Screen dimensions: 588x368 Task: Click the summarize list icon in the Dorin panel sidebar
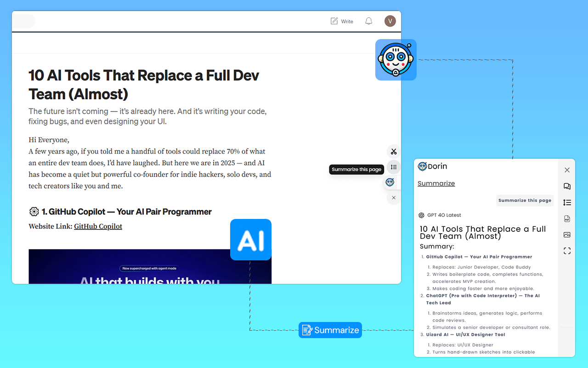(x=567, y=202)
